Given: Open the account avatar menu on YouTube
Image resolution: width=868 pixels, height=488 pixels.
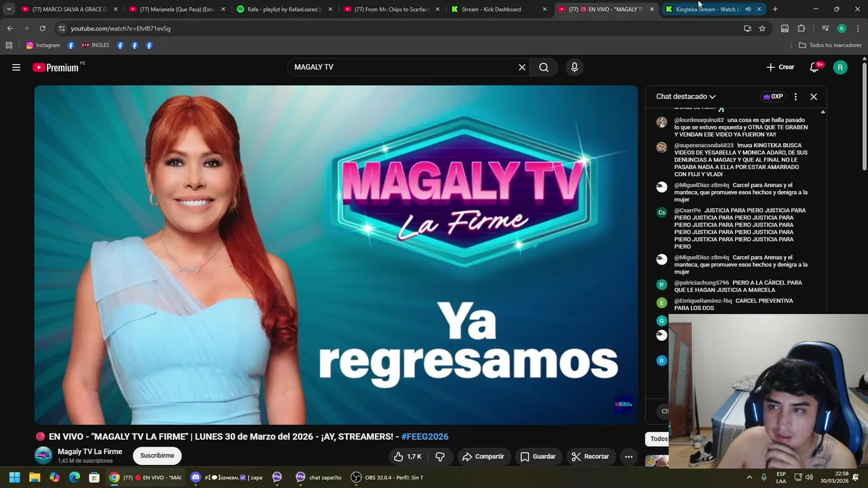Looking at the screenshot, I should pos(840,67).
